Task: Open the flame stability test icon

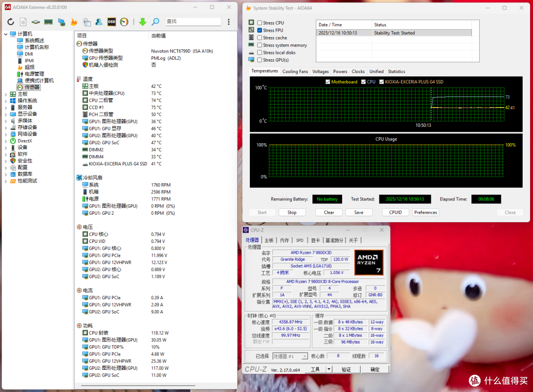Action: (74, 22)
